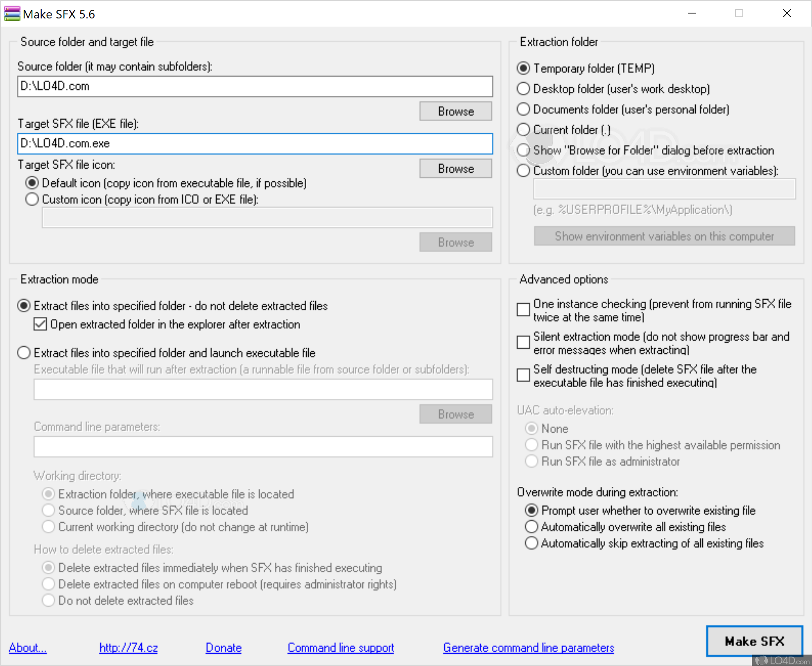Open the About... link

pyautogui.click(x=27, y=648)
